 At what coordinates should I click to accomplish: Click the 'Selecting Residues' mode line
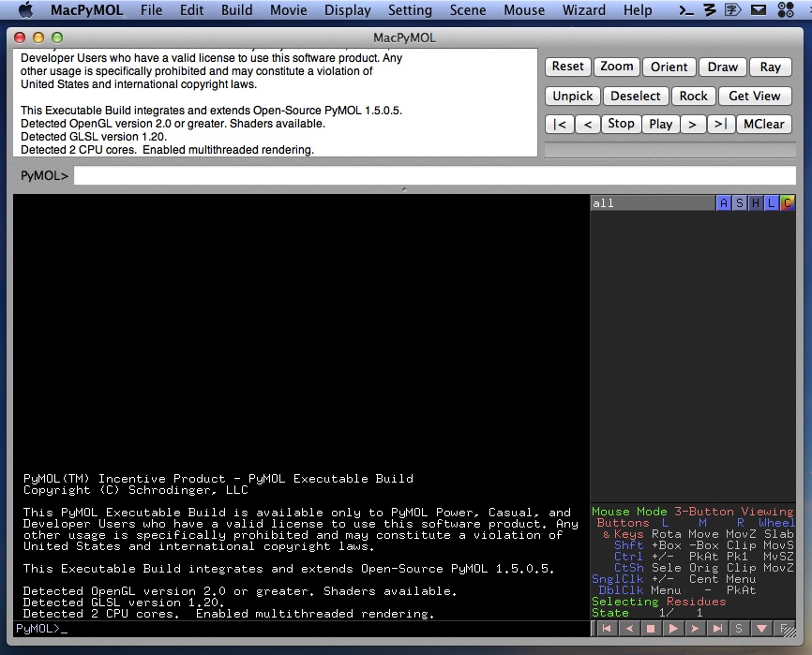(x=659, y=602)
